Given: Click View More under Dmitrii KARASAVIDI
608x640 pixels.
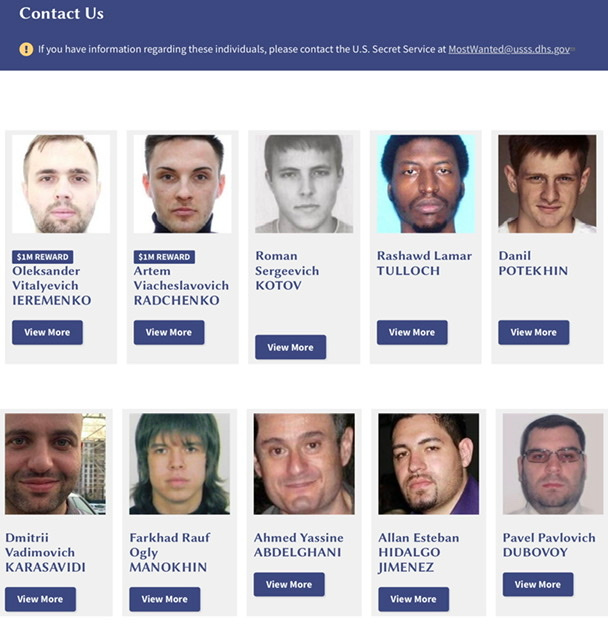Looking at the screenshot, I should coord(40,599).
